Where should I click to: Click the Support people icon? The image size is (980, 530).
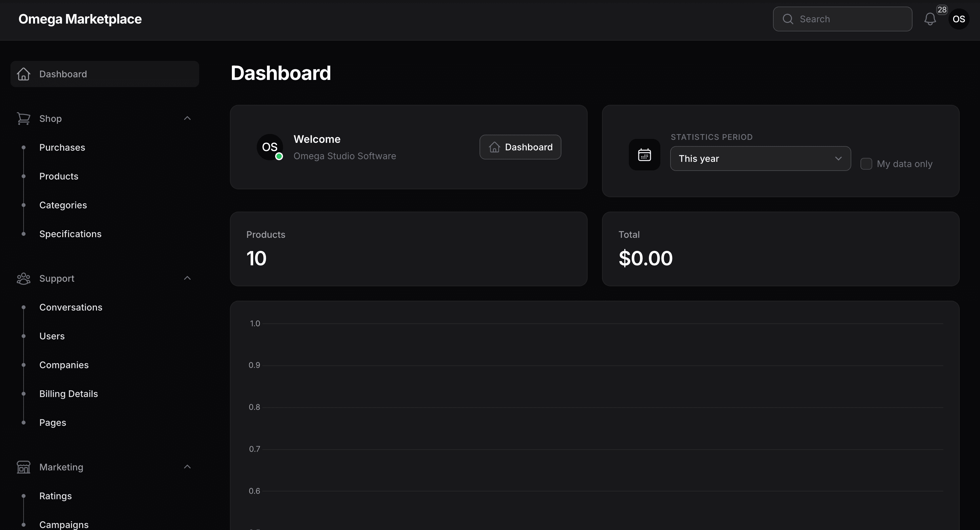point(24,278)
